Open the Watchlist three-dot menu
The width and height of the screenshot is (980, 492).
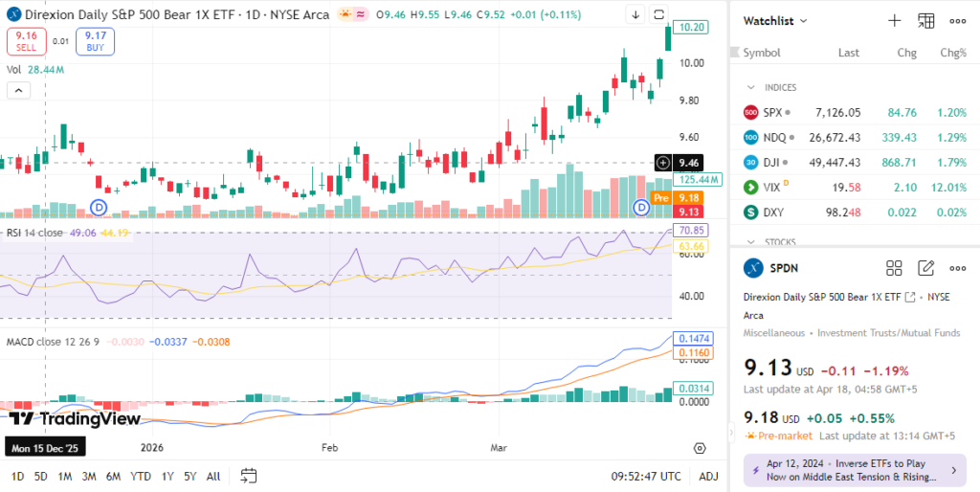click(x=957, y=20)
